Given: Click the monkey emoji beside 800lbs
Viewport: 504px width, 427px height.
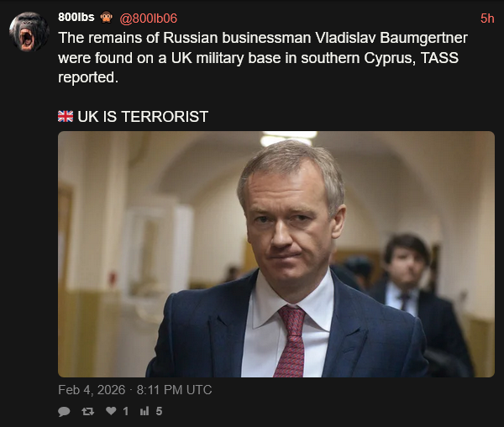Looking at the screenshot, I should coord(106,17).
